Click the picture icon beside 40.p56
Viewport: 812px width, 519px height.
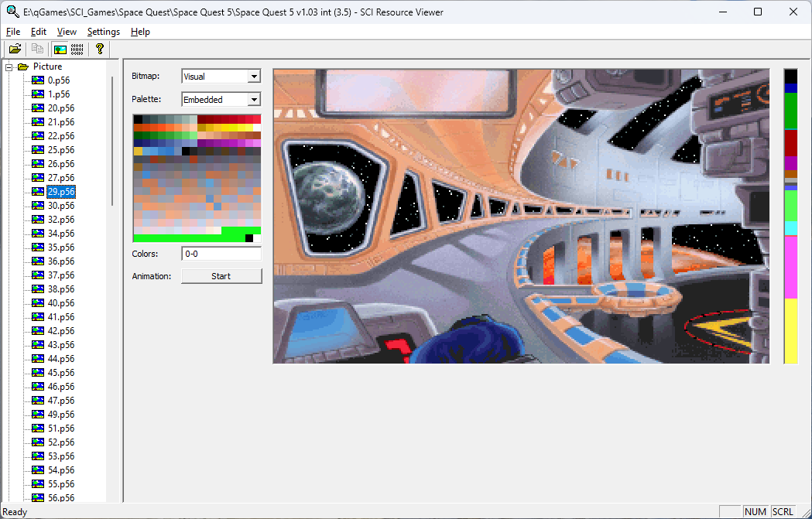[x=38, y=303]
